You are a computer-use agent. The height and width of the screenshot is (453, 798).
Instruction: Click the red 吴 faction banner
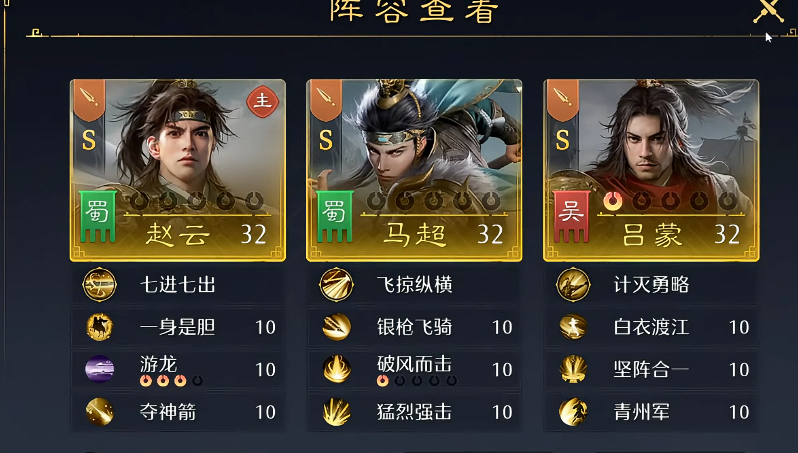(572, 216)
